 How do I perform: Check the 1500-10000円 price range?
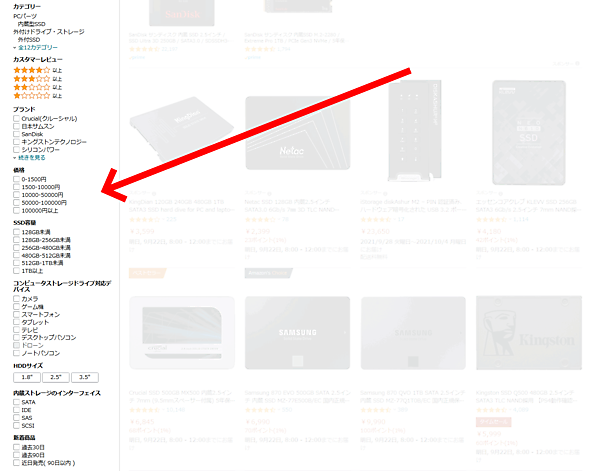[16, 187]
